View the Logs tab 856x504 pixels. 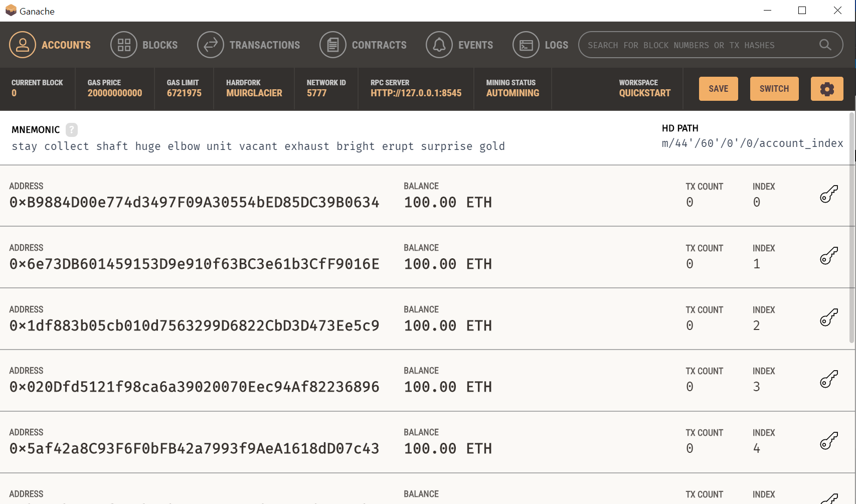[540, 45]
